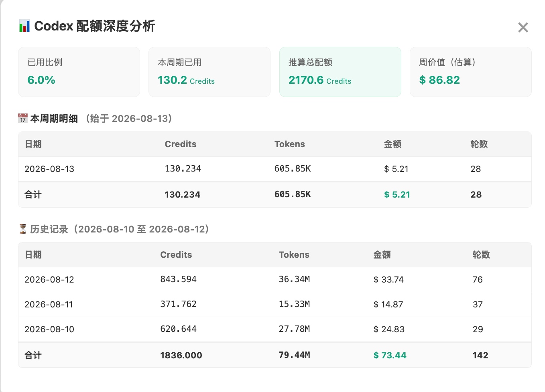
Task: Select 28 in the 2026-08-13 row
Action: pyautogui.click(x=476, y=169)
